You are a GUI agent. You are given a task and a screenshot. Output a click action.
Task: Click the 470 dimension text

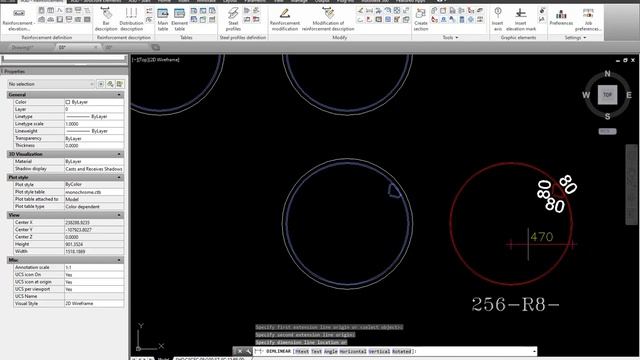(x=542, y=237)
